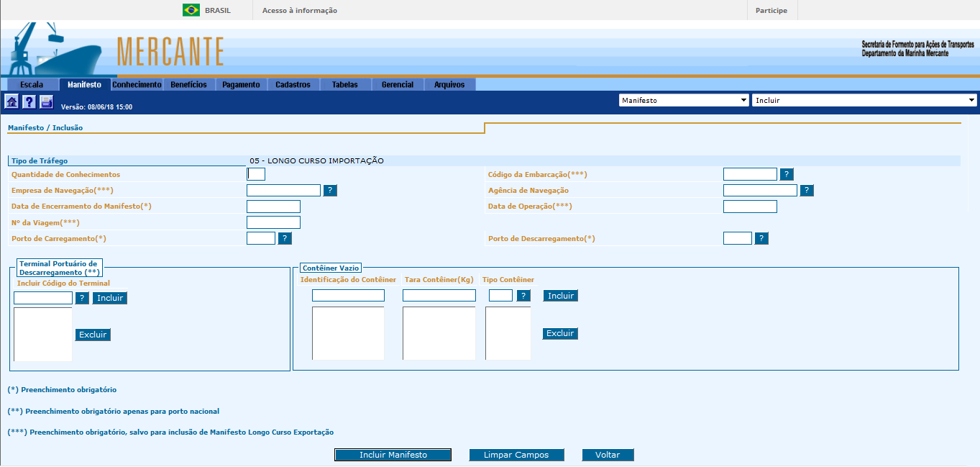The height and width of the screenshot is (467, 980).
Task: Focus the Nº da Viagem input field
Action: click(273, 222)
